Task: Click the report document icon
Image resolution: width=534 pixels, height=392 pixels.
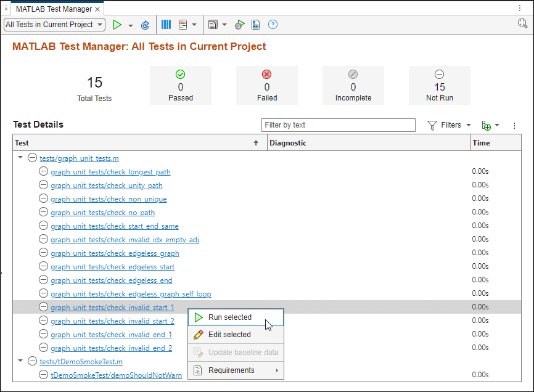Action: coord(213,25)
